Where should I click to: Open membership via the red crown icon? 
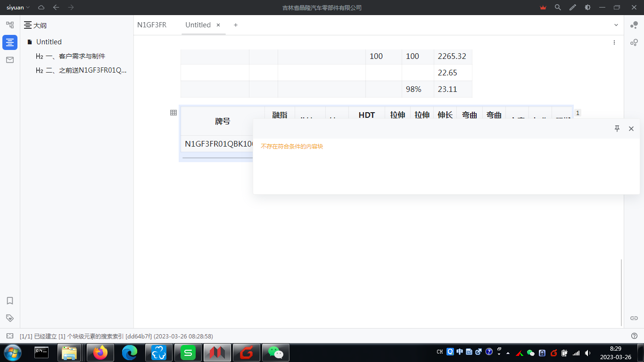(543, 8)
